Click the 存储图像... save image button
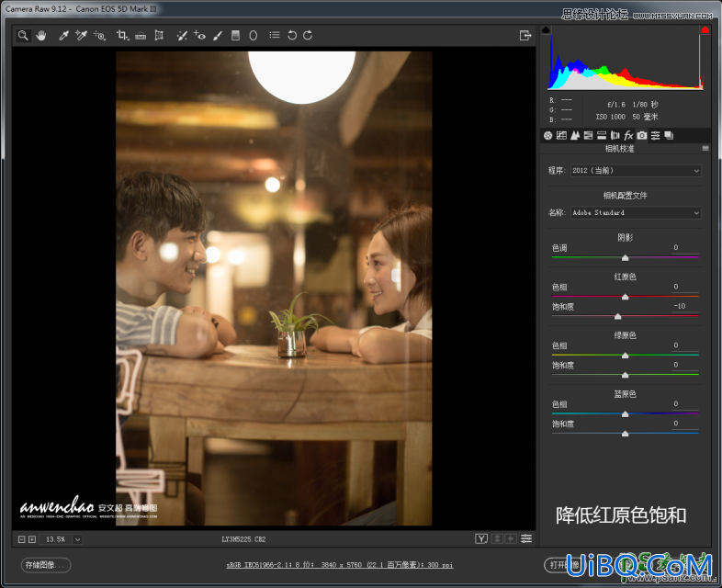 coord(46,565)
